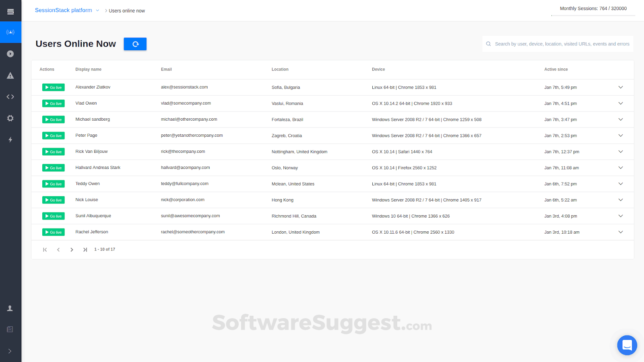Screen dimensions: 644x362
Task: Expand Nick Louise's session details
Action: [x=620, y=200]
